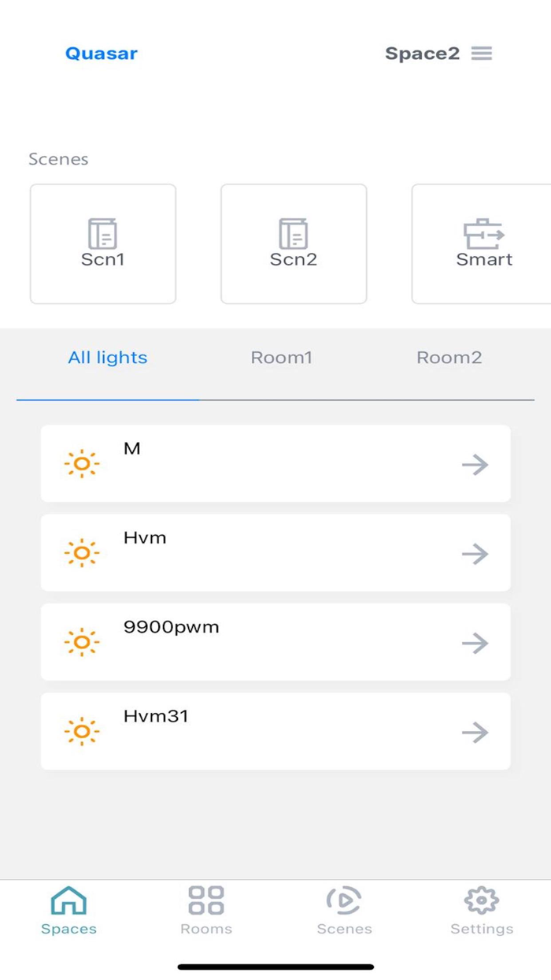Switch to the Room1 tab
The width and height of the screenshot is (551, 980).
pyautogui.click(x=281, y=358)
